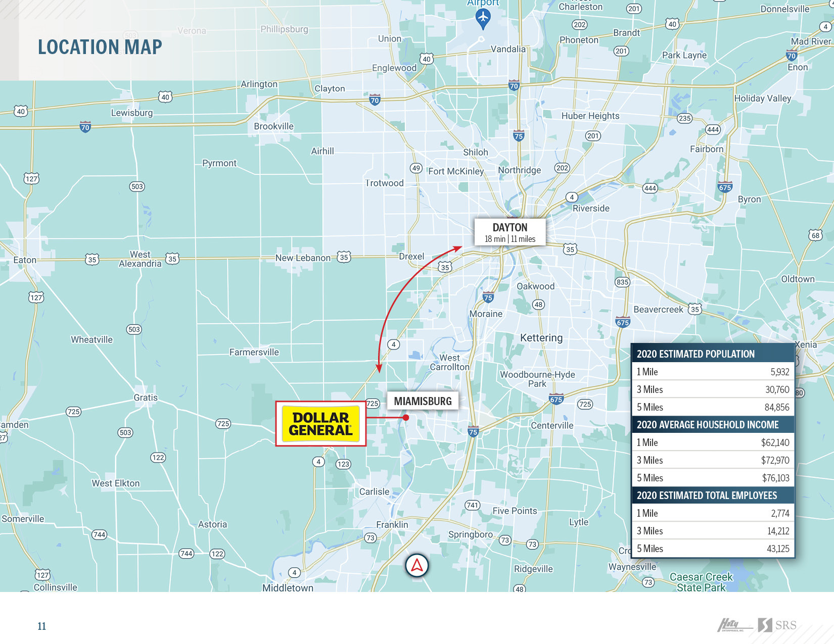Screen dimensions: 834x644
Task: Click the New Lebanon town label
Action: (303, 258)
